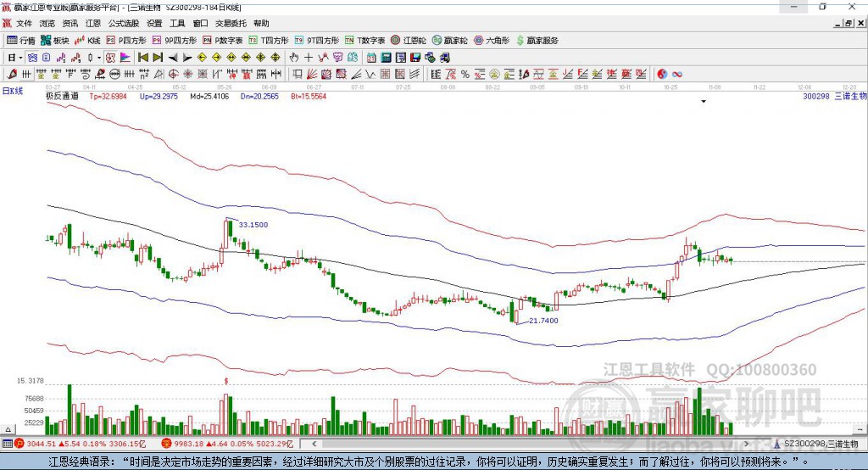The image size is (868, 470).
Task: Click the 33.1500 high price label
Action: pyautogui.click(x=253, y=225)
